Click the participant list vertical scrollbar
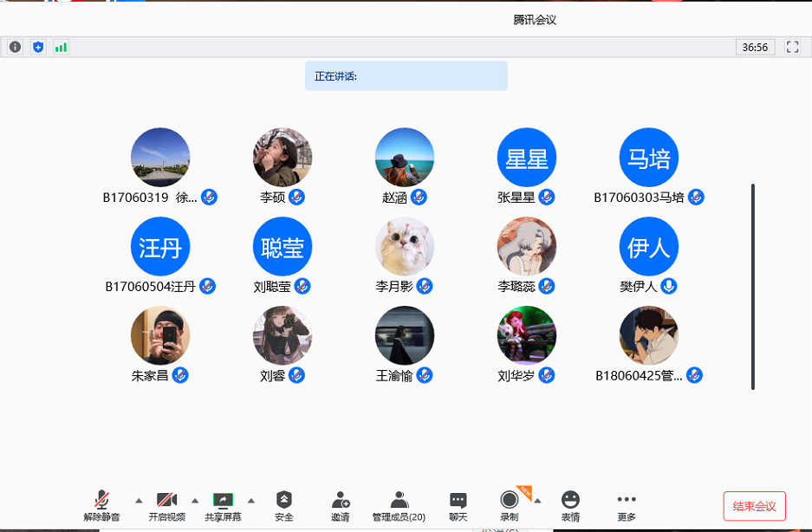The image size is (812, 532). tap(753, 286)
